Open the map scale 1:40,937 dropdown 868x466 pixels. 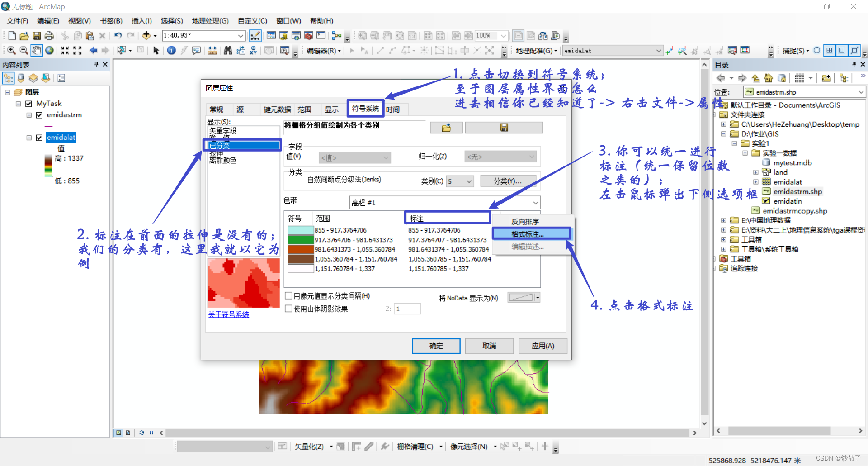pyautogui.click(x=241, y=36)
